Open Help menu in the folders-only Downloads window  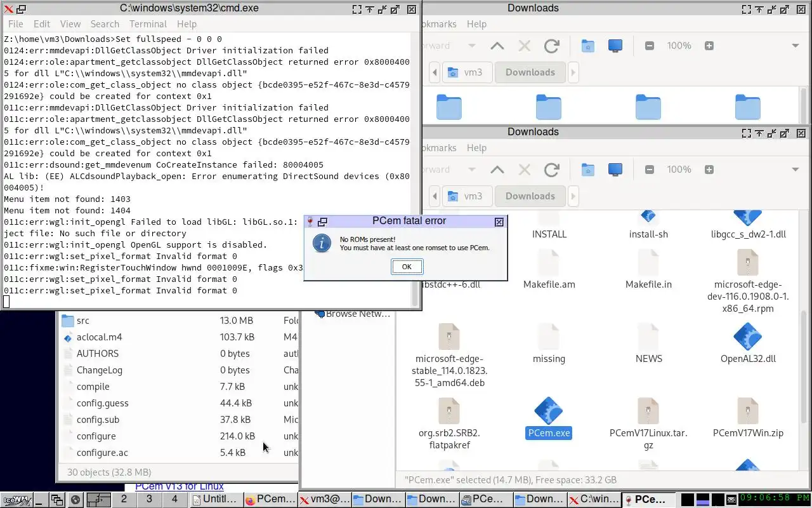click(x=476, y=24)
